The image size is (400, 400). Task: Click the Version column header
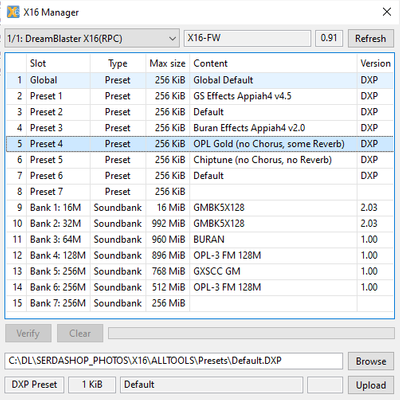375,63
